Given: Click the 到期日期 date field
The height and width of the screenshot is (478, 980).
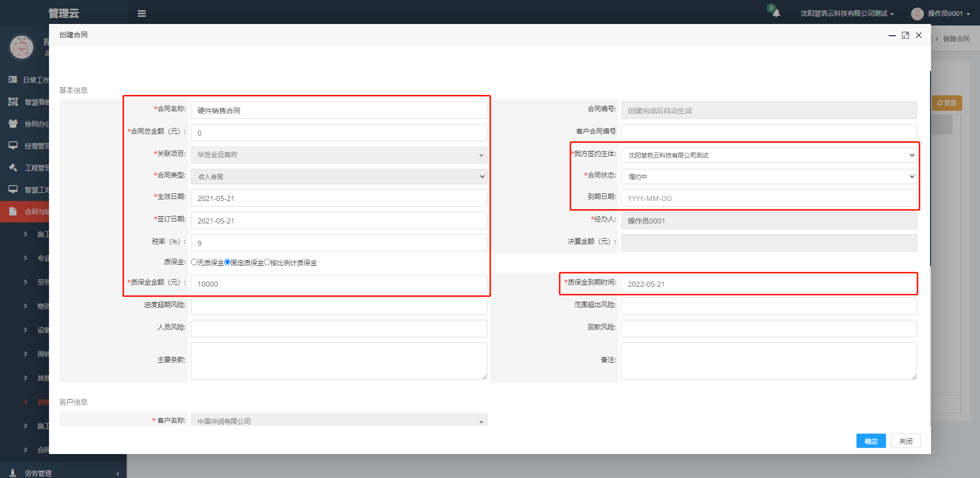Looking at the screenshot, I should [769, 198].
